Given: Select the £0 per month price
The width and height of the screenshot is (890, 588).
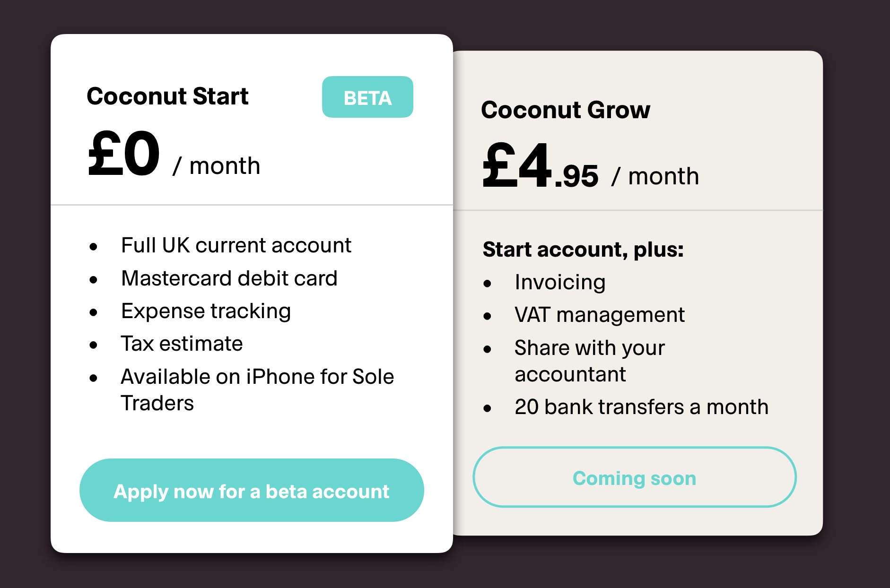Looking at the screenshot, I should (174, 155).
